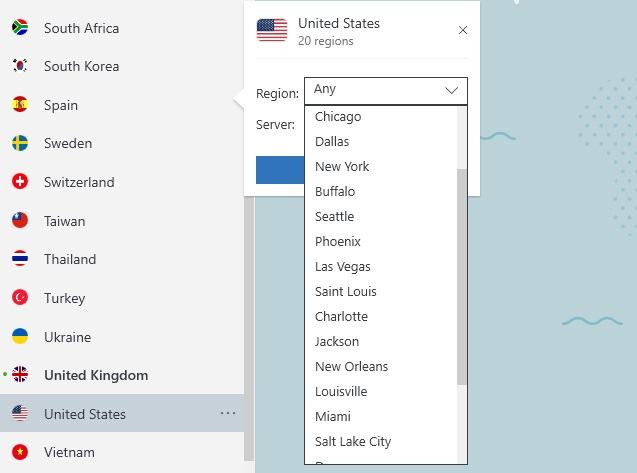
Task: Click the Vietnam flag icon
Action: click(x=20, y=452)
